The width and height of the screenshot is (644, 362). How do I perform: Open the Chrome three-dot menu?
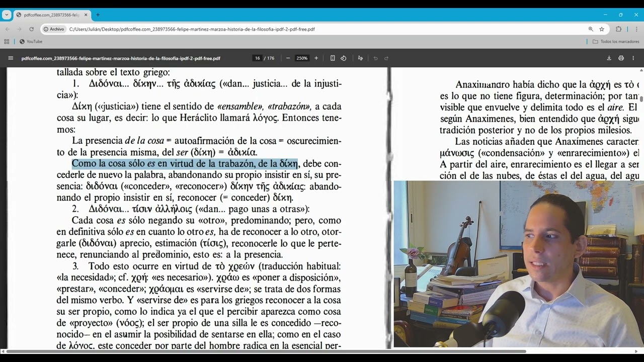pos(636,29)
